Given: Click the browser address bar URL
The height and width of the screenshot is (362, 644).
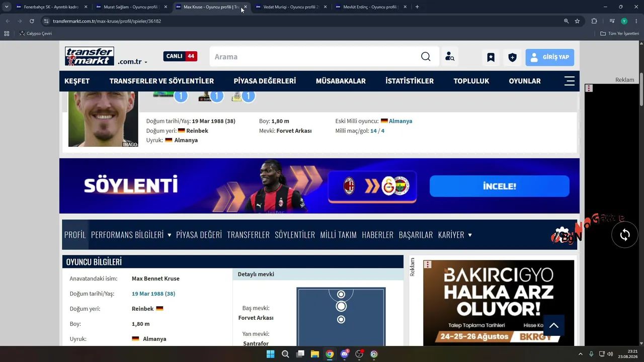Looking at the screenshot, I should (x=107, y=21).
